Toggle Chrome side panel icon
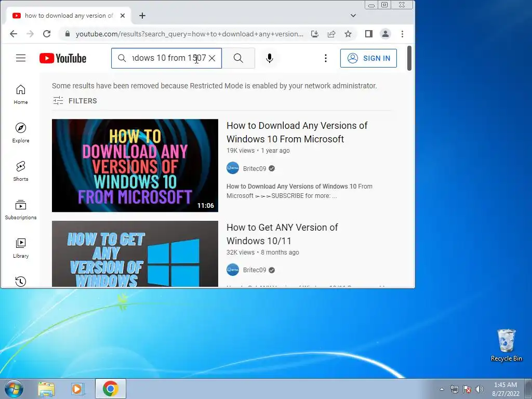The width and height of the screenshot is (532, 399). pyautogui.click(x=369, y=34)
